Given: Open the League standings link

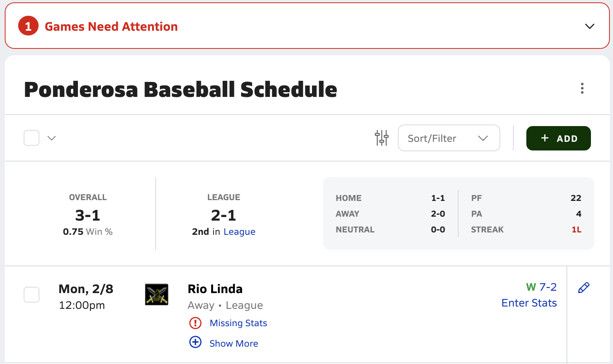Looking at the screenshot, I should coord(240,232).
